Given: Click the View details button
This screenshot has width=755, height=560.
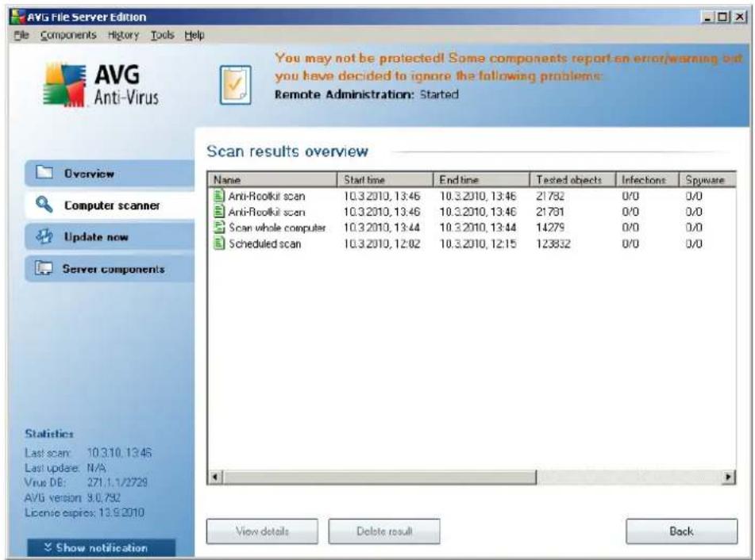Looking at the screenshot, I should tap(263, 531).
